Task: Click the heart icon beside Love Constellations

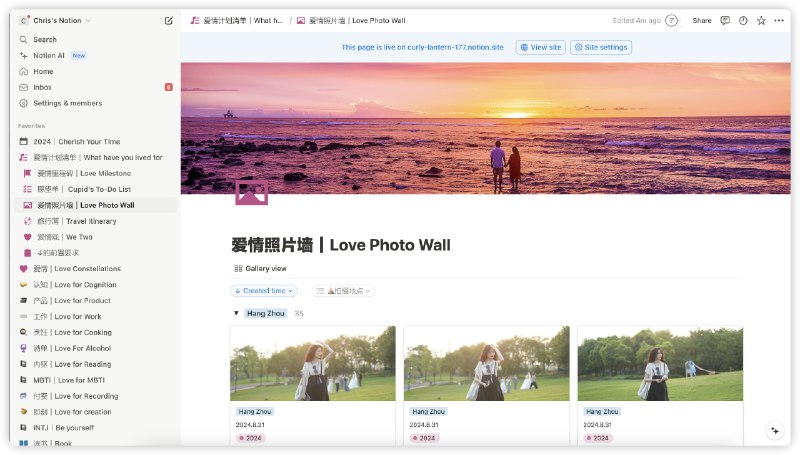Action: click(23, 268)
